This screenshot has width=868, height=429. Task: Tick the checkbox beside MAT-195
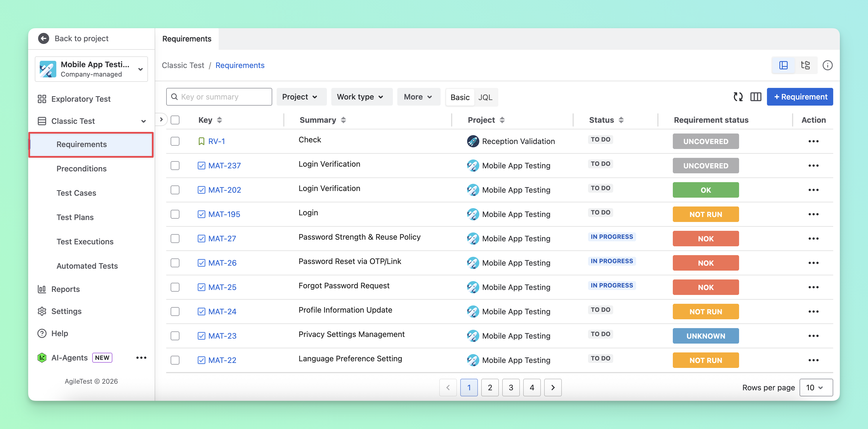pos(175,214)
